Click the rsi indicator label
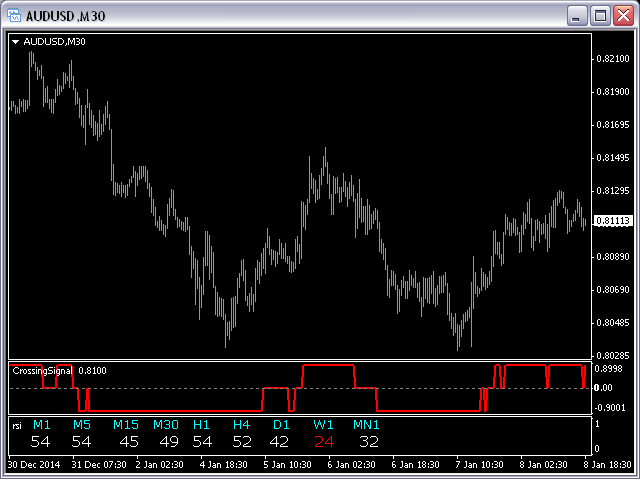The image size is (640, 480). [17, 425]
